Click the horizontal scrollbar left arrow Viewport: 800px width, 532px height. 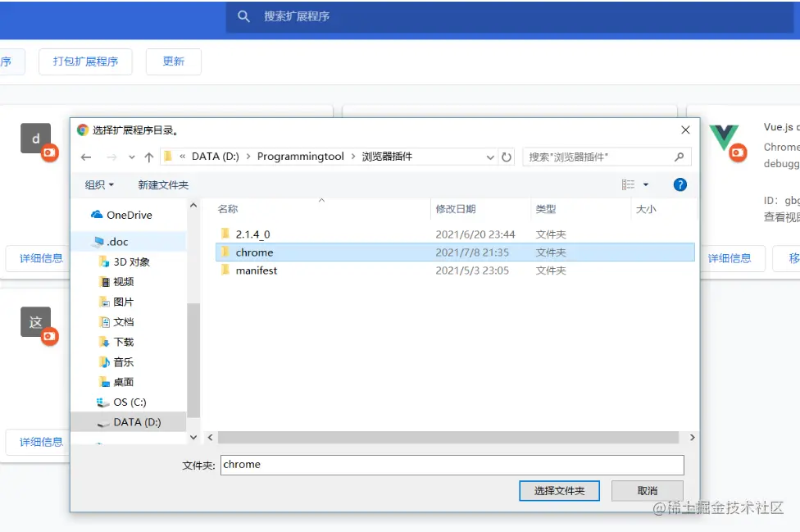[210, 437]
